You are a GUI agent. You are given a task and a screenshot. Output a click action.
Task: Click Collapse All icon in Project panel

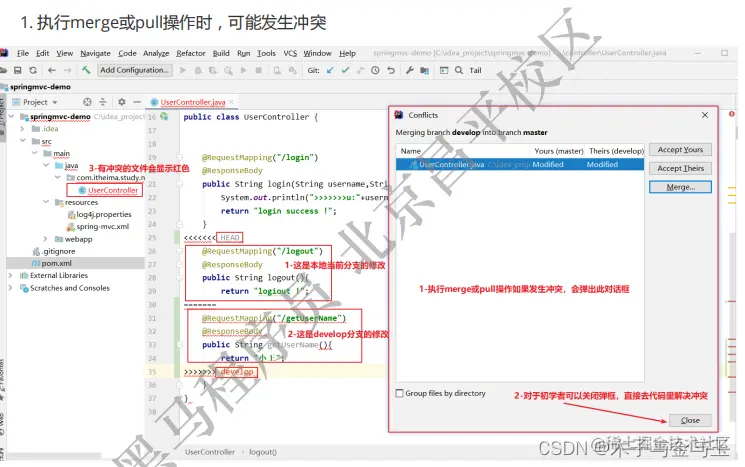103,102
